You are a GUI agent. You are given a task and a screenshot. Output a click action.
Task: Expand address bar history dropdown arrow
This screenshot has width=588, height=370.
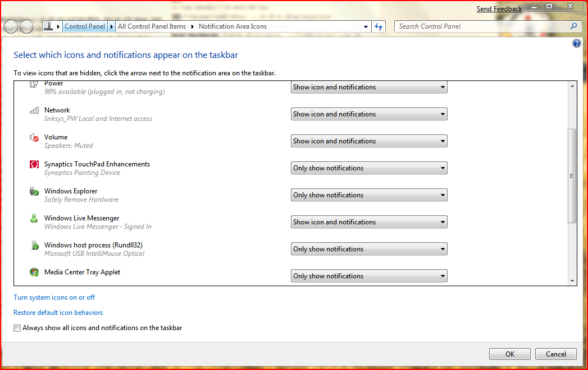tap(366, 26)
